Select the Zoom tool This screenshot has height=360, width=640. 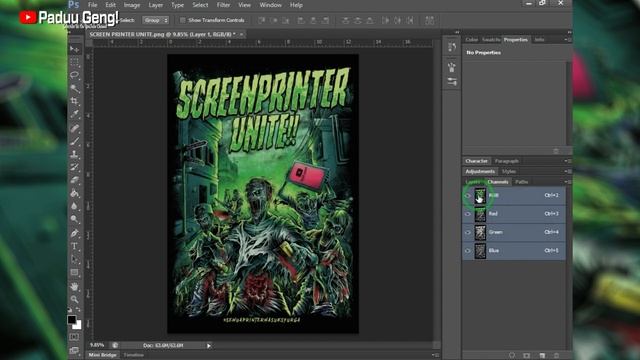point(74,299)
